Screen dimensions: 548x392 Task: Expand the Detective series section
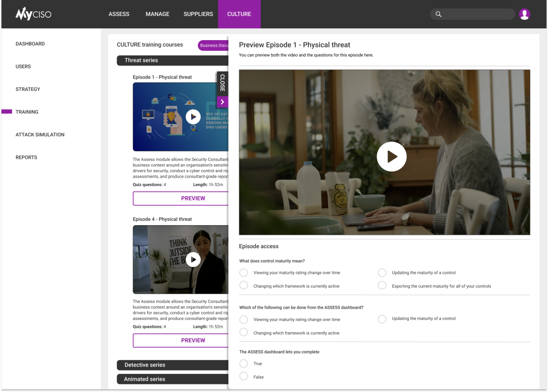coord(172,365)
